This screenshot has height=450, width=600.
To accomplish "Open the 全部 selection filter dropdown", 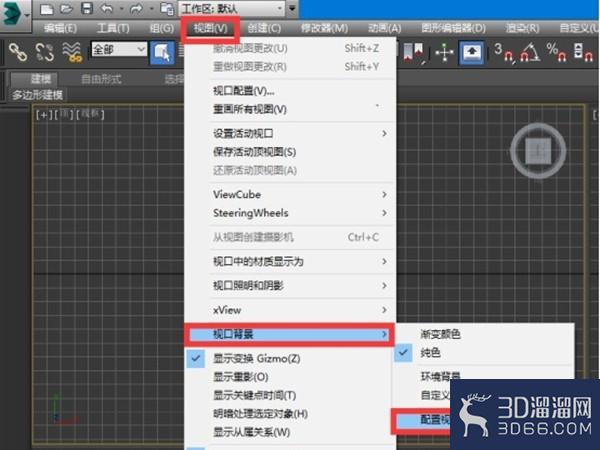I will point(119,49).
